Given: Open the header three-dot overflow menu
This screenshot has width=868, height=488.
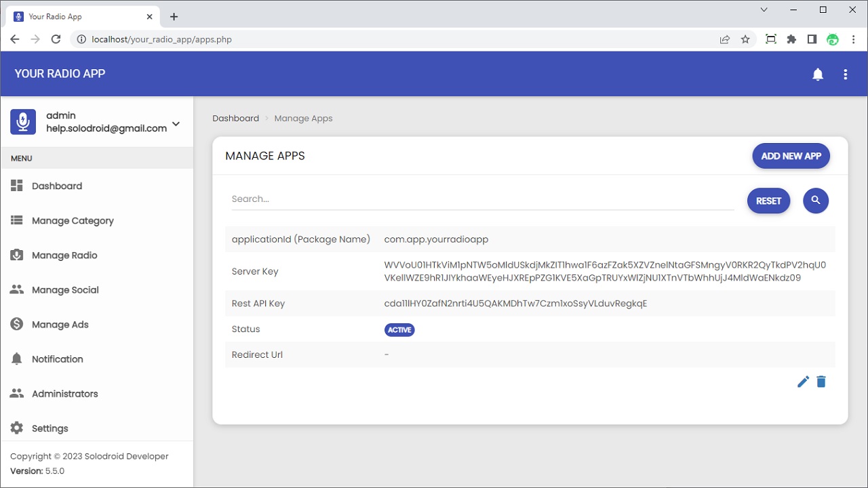Looking at the screenshot, I should 846,75.
